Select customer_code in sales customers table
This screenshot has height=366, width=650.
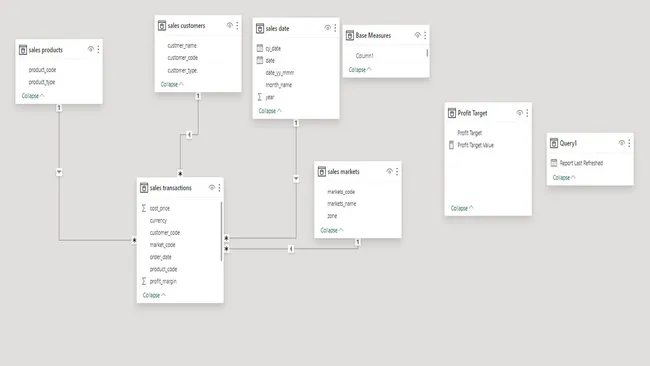click(x=182, y=58)
